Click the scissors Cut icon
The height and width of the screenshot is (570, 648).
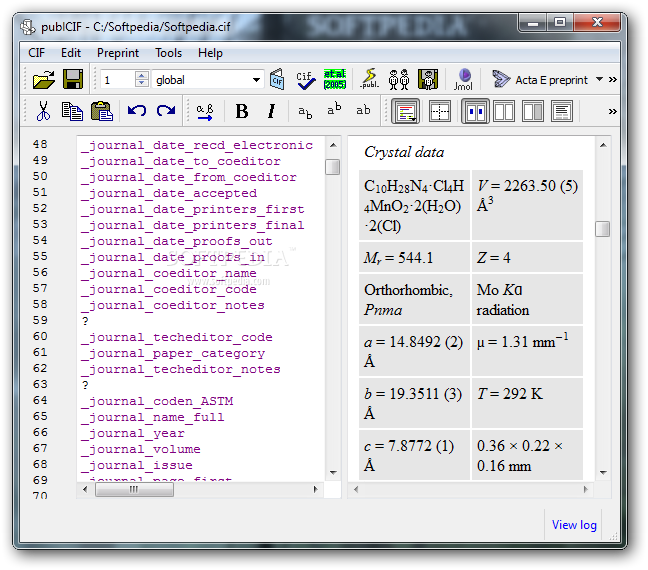click(x=44, y=111)
